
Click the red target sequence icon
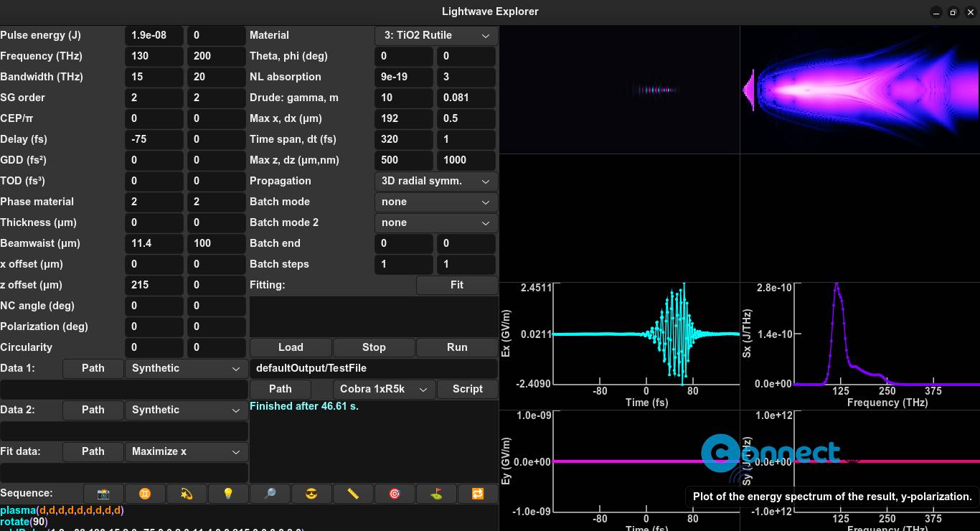coord(395,494)
